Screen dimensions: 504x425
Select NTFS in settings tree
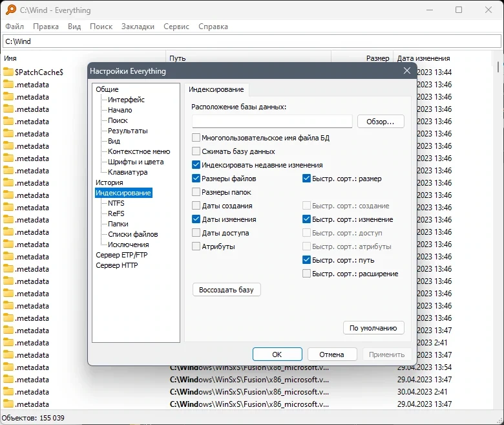click(116, 203)
